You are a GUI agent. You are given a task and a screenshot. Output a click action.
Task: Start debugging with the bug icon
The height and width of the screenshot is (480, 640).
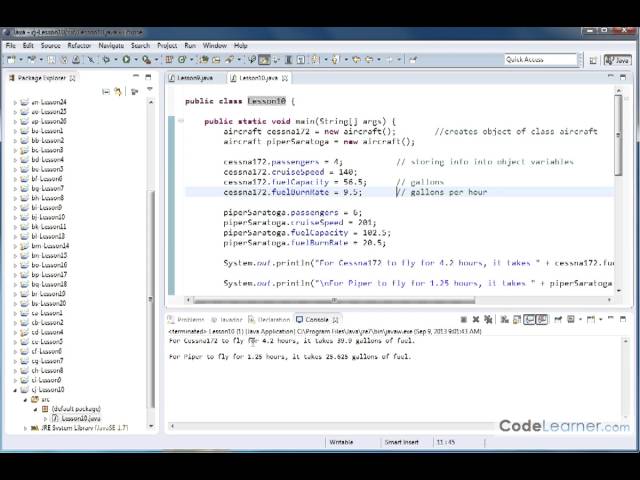[x=106, y=60]
